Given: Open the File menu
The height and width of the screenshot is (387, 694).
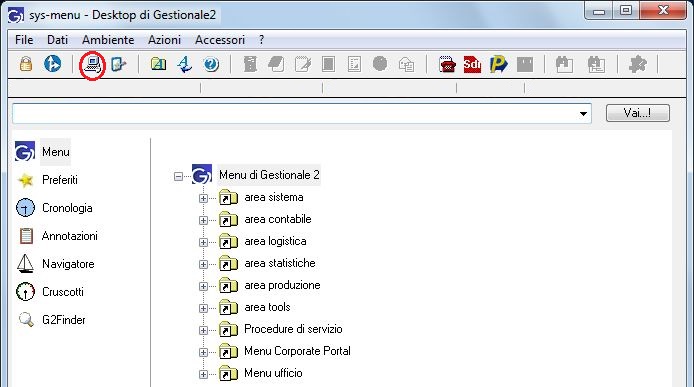Looking at the screenshot, I should tap(24, 40).
